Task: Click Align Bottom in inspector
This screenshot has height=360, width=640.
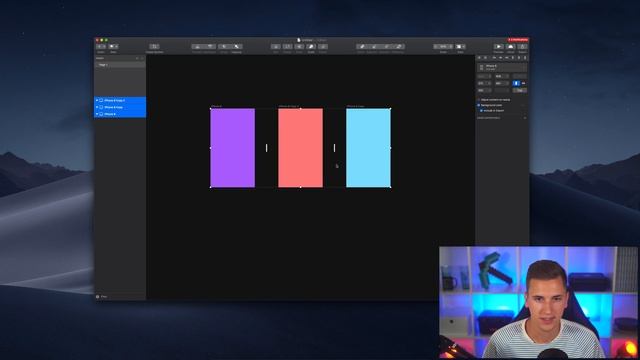Action: point(525,58)
